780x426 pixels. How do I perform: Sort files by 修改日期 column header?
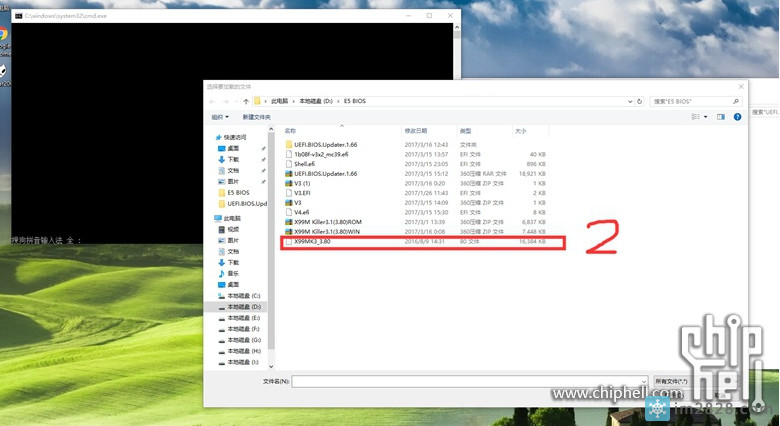(416, 131)
